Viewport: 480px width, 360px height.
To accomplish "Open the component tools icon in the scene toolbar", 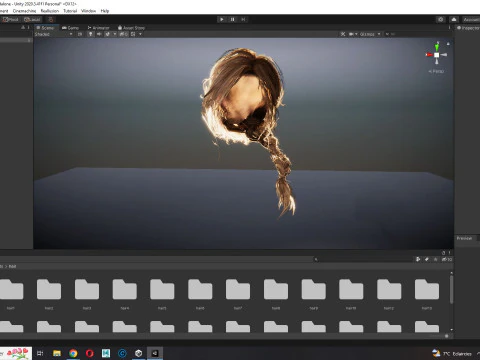I will coord(343,34).
